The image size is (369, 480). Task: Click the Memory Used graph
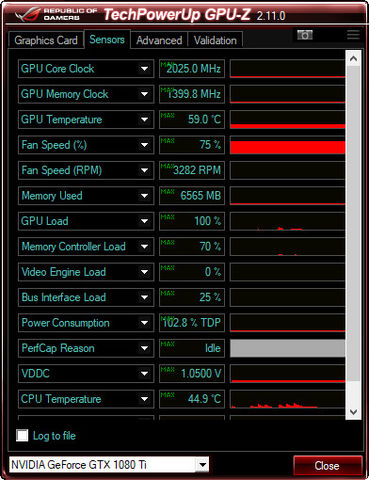(288, 196)
